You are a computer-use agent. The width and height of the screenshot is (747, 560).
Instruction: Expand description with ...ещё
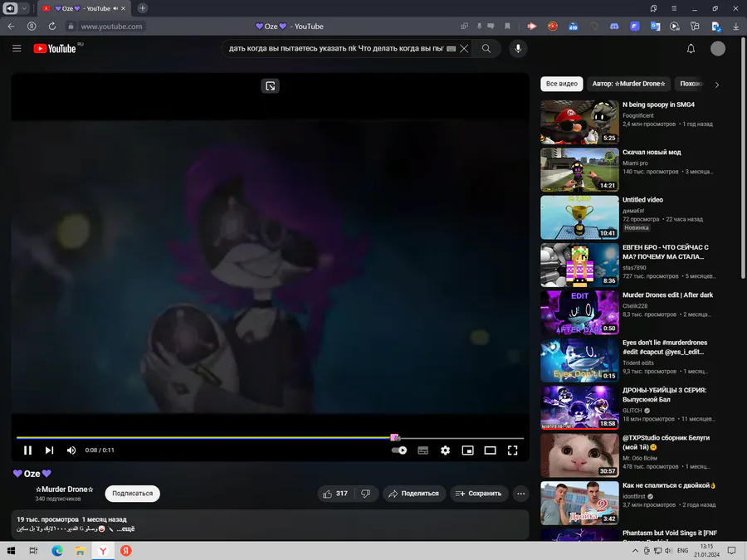(x=125, y=528)
